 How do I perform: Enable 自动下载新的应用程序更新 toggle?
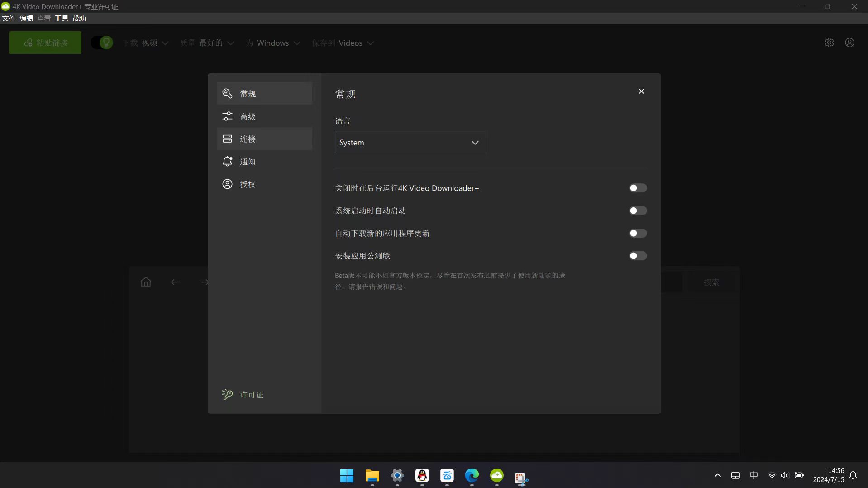[x=638, y=233]
